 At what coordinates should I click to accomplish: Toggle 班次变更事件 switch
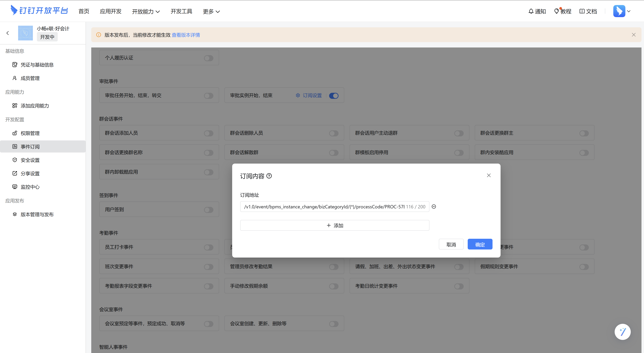(209, 267)
